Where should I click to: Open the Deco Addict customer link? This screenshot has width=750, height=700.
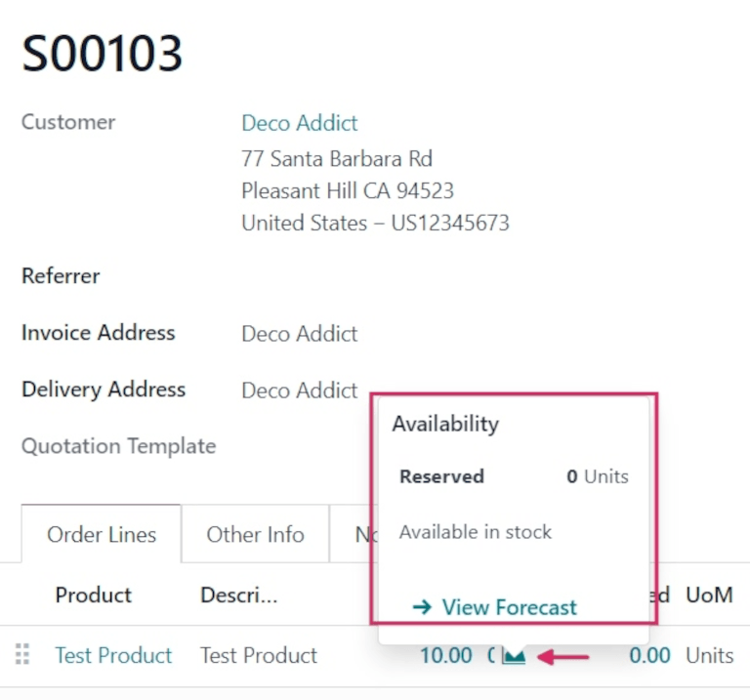pyautogui.click(x=299, y=123)
